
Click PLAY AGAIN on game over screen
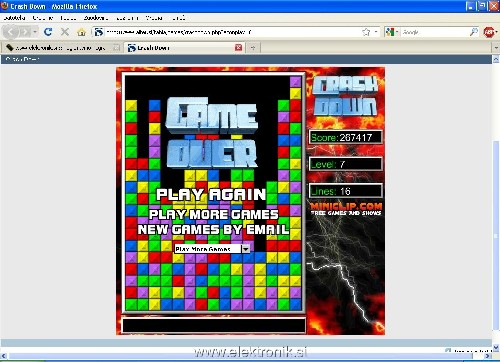(x=211, y=195)
